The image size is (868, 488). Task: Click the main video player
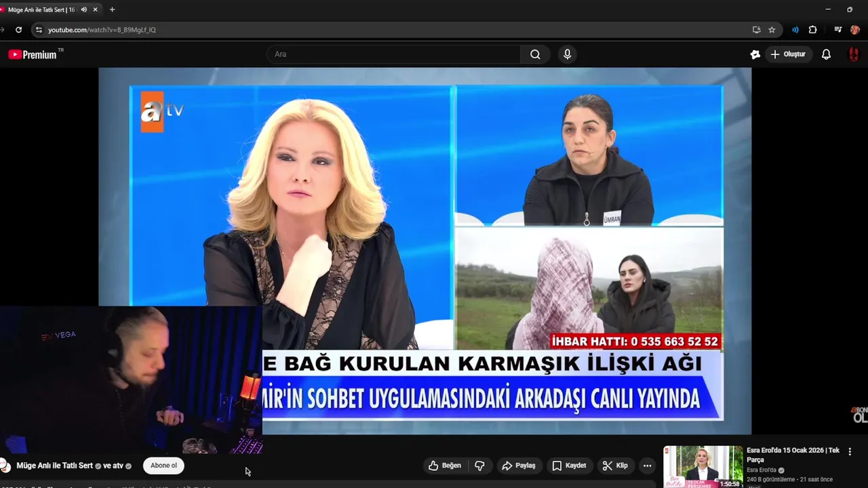click(x=425, y=251)
